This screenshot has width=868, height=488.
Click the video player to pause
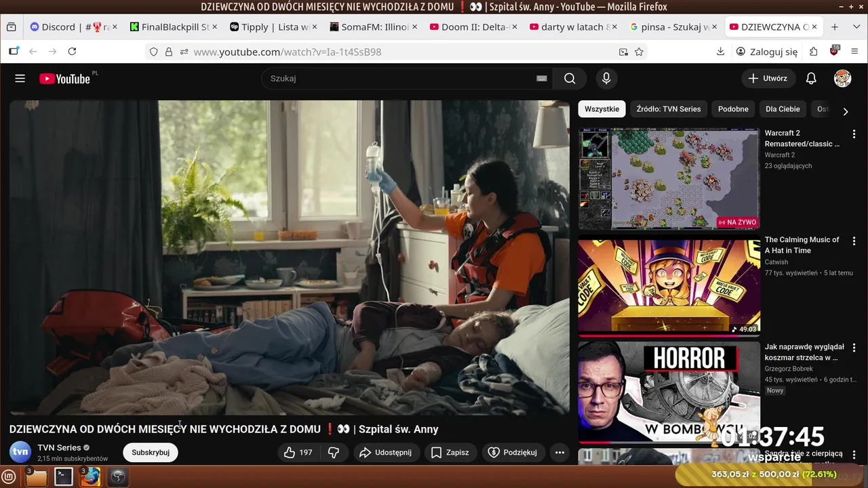(290, 258)
